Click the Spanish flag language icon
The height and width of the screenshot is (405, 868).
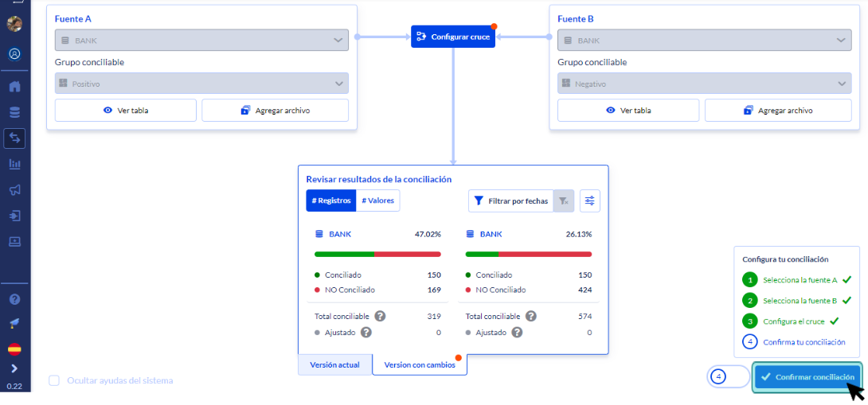point(14,349)
